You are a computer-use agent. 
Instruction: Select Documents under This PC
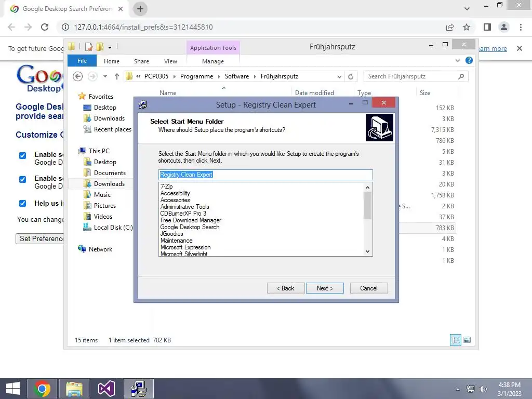click(x=110, y=172)
